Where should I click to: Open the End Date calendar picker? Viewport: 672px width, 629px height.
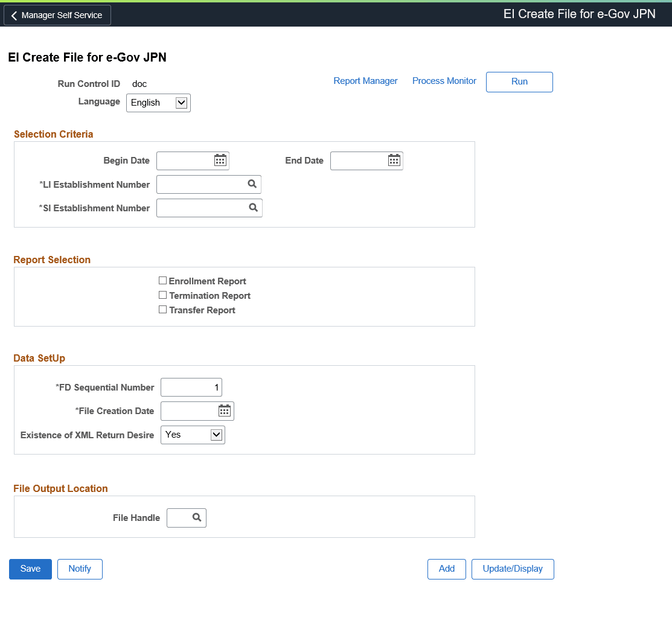(394, 160)
